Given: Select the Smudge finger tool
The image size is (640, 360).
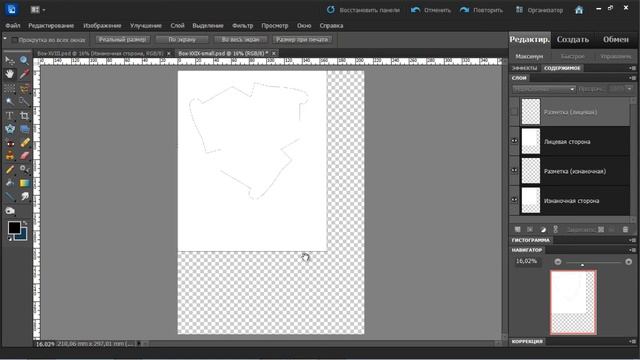Looking at the screenshot, I should [x=24, y=197].
